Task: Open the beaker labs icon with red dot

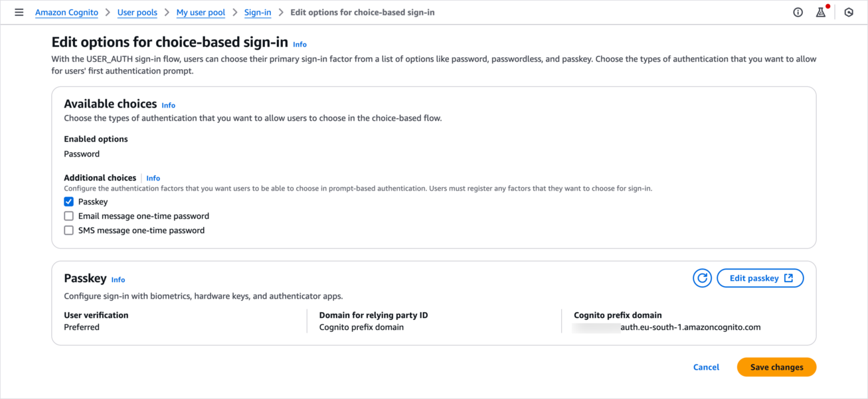Action: pyautogui.click(x=821, y=13)
